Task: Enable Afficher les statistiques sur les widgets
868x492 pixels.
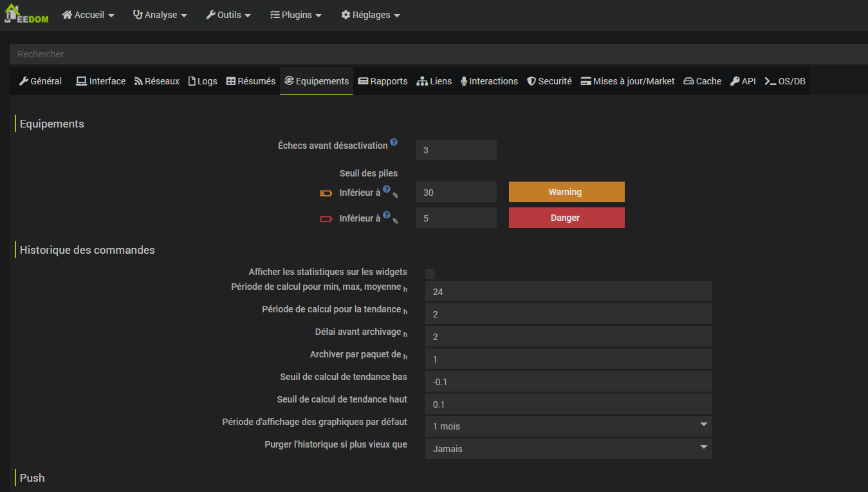Action: tap(430, 274)
